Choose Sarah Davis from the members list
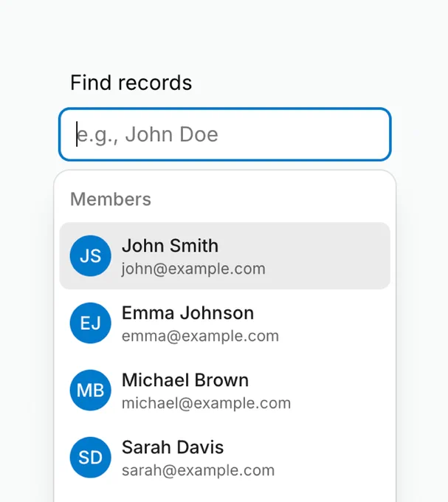 (x=224, y=458)
